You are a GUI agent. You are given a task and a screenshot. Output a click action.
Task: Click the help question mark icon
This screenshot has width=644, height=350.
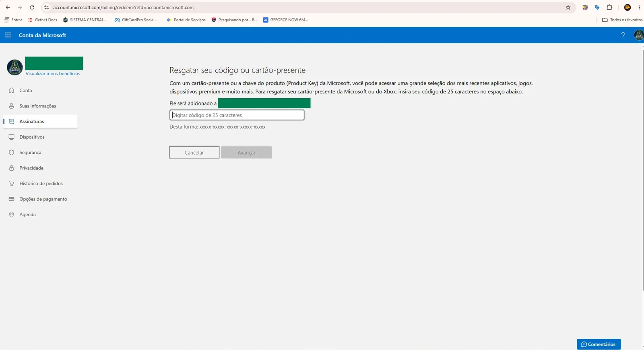pyautogui.click(x=623, y=35)
